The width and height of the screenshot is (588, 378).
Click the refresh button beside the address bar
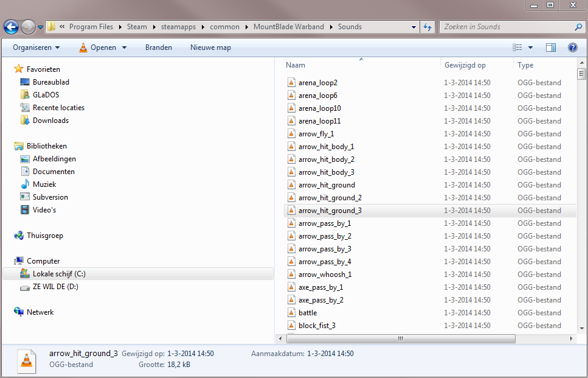(x=427, y=27)
